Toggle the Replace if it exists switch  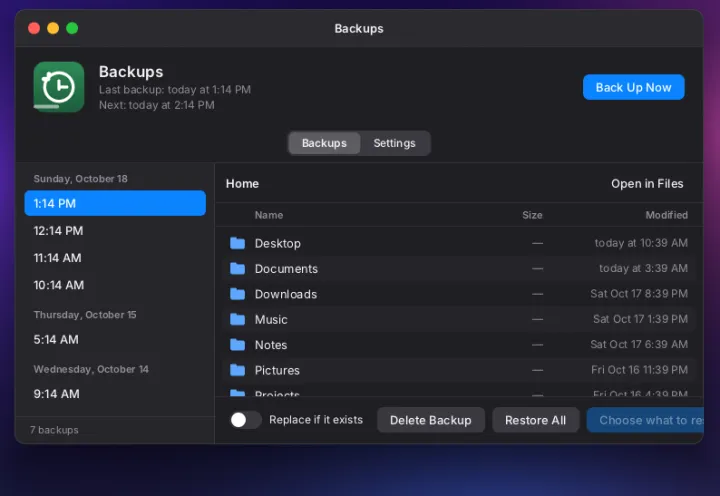point(246,419)
